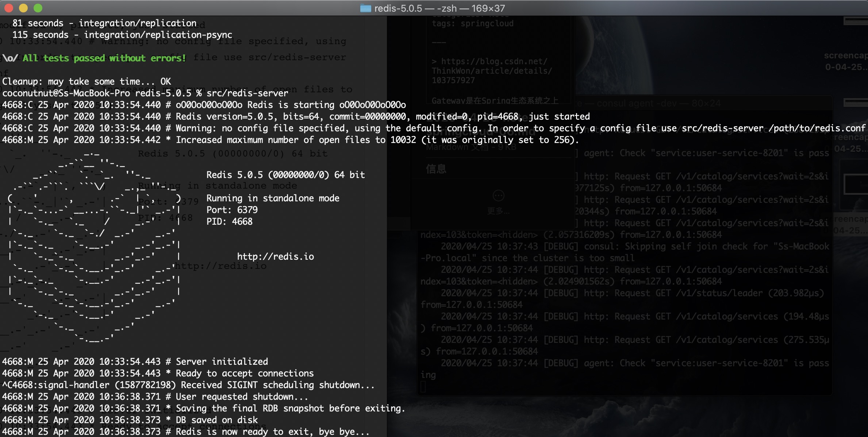Click the 'PID: 4668' text line
This screenshot has height=437, width=868.
click(229, 221)
